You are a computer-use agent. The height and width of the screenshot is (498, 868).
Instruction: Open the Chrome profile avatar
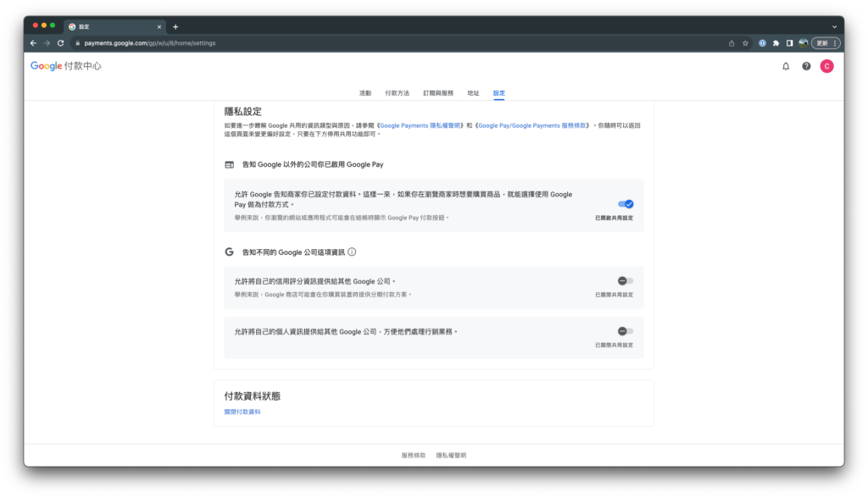click(804, 43)
